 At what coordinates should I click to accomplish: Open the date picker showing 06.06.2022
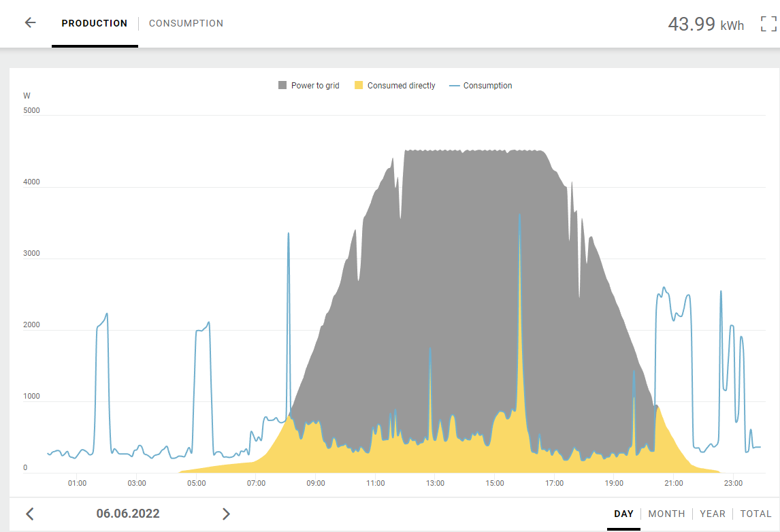(x=128, y=514)
